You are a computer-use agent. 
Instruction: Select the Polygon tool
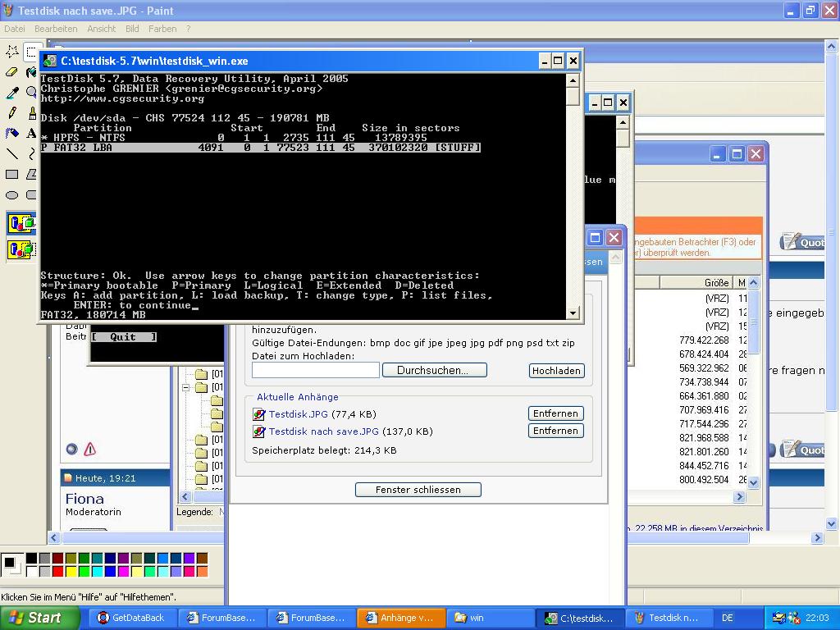(x=31, y=174)
